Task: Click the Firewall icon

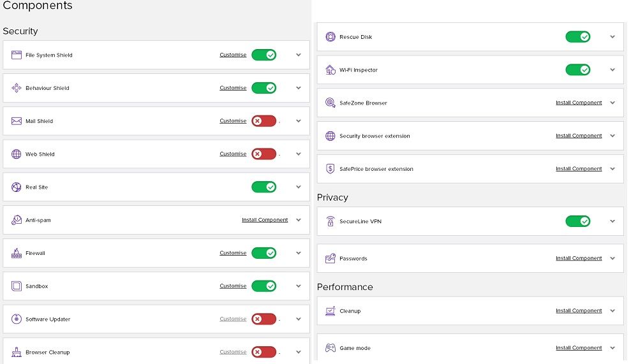Action: point(17,253)
